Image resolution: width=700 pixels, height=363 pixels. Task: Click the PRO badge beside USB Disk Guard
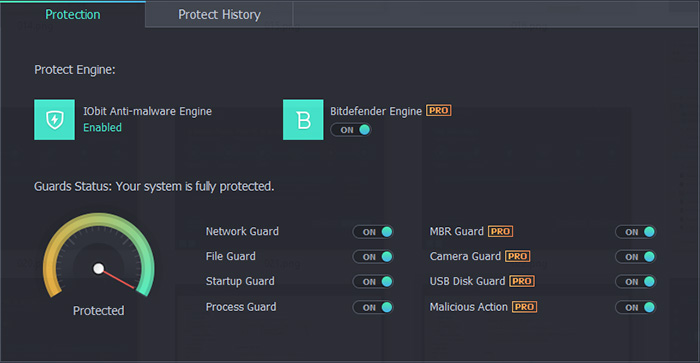522,281
